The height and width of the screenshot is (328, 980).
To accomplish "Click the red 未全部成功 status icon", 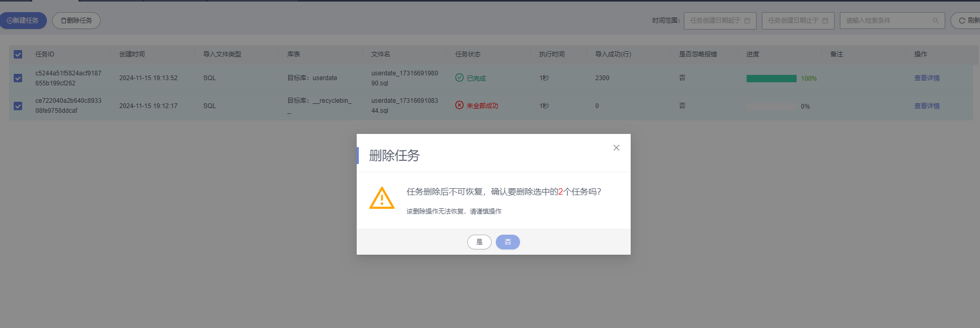I will pos(459,105).
